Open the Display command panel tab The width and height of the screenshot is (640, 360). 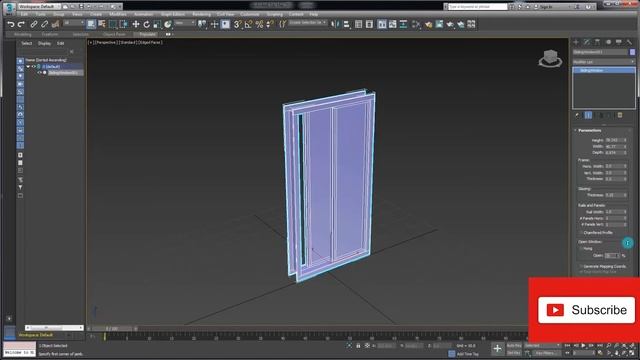tap(619, 42)
